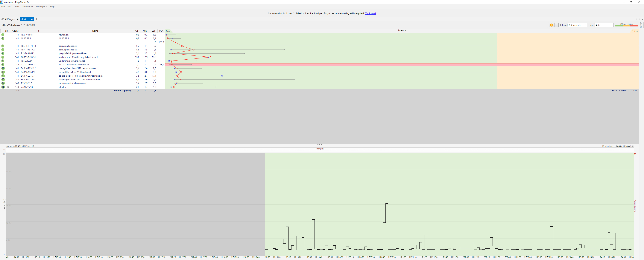The height and width of the screenshot is (260, 644).
Task: Open the Workspace menu
Action: pos(42,7)
